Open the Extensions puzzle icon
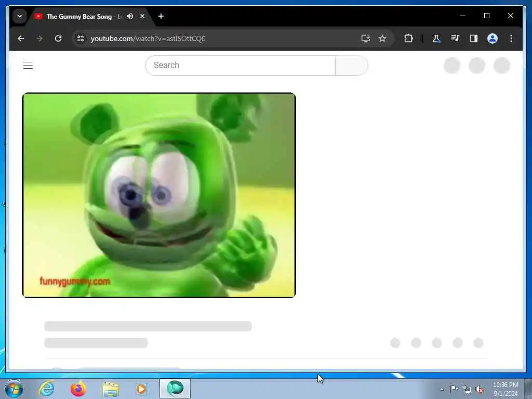 tap(408, 38)
